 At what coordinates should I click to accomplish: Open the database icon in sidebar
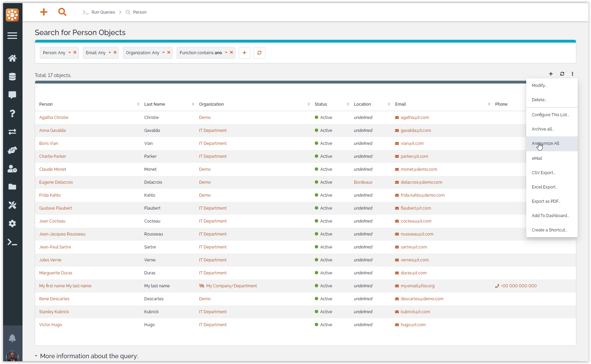[x=12, y=77]
